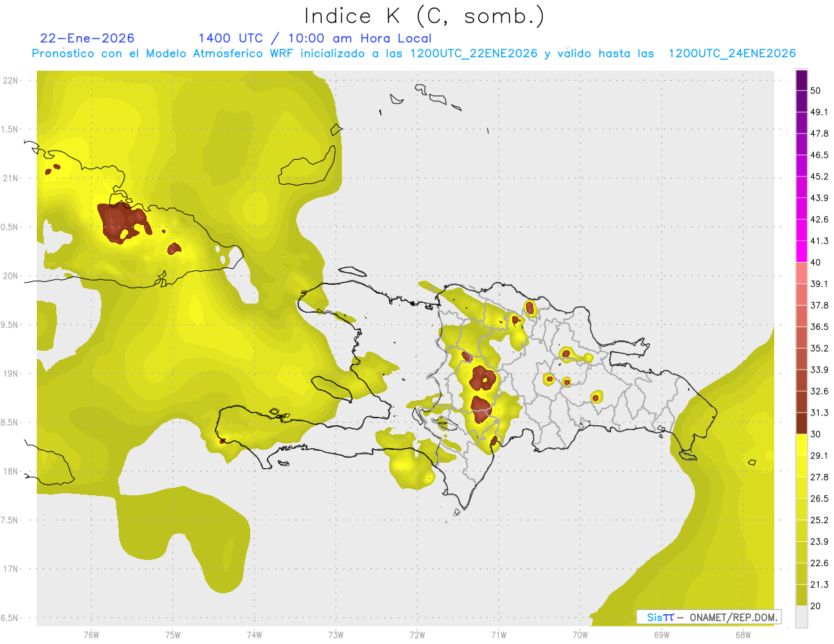Click the latitude label "21N"
This screenshot has height=644, width=834.
[x=11, y=178]
